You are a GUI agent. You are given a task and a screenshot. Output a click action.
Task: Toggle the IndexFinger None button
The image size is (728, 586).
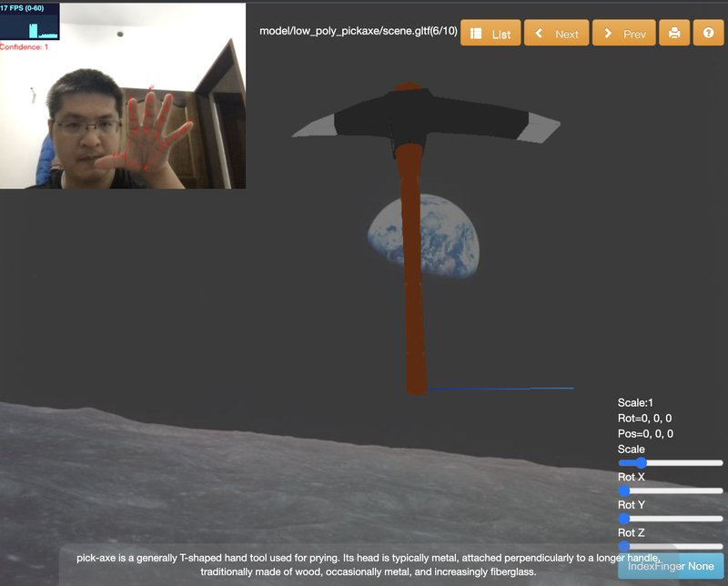[x=671, y=566]
